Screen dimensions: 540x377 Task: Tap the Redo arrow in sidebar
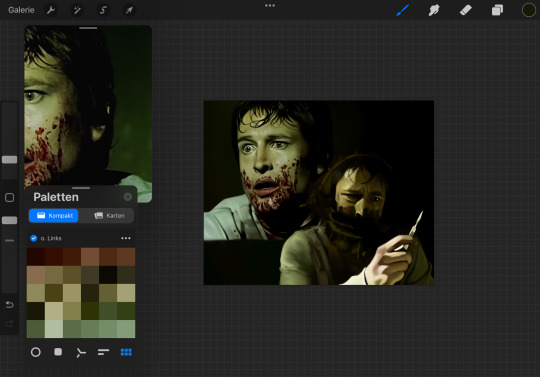point(9,324)
